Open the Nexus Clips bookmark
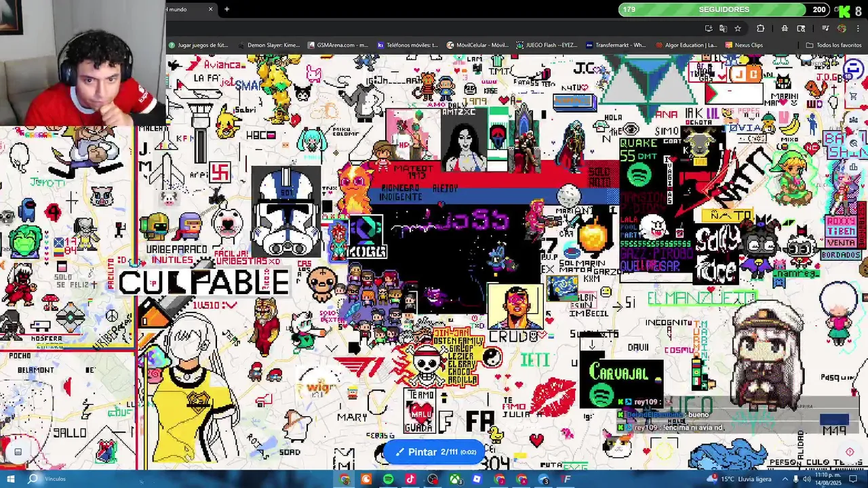 (744, 45)
